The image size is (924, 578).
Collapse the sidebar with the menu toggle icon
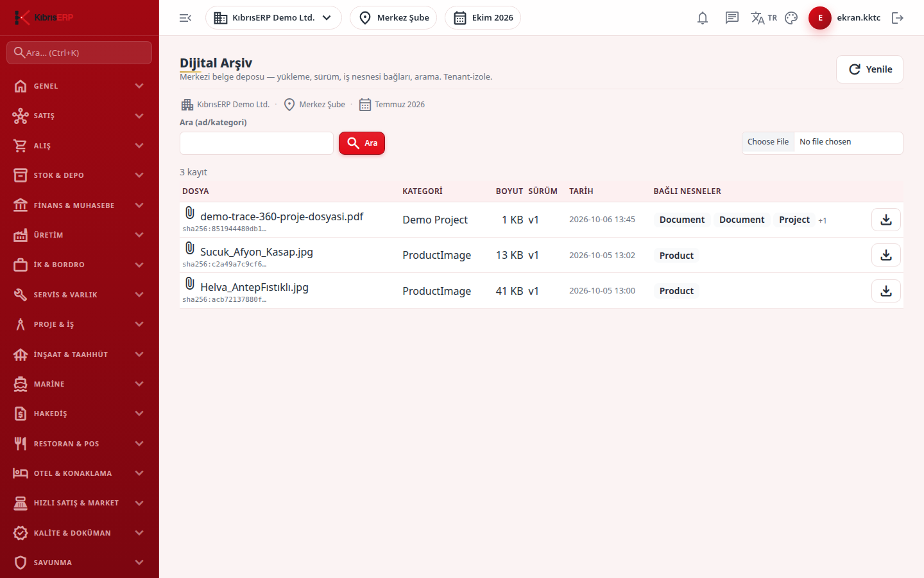click(185, 18)
